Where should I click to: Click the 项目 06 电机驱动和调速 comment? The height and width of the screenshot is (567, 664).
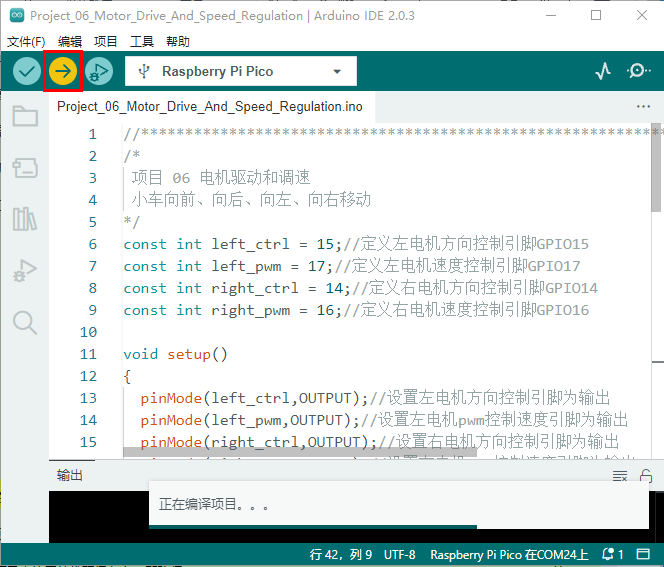tap(221, 178)
